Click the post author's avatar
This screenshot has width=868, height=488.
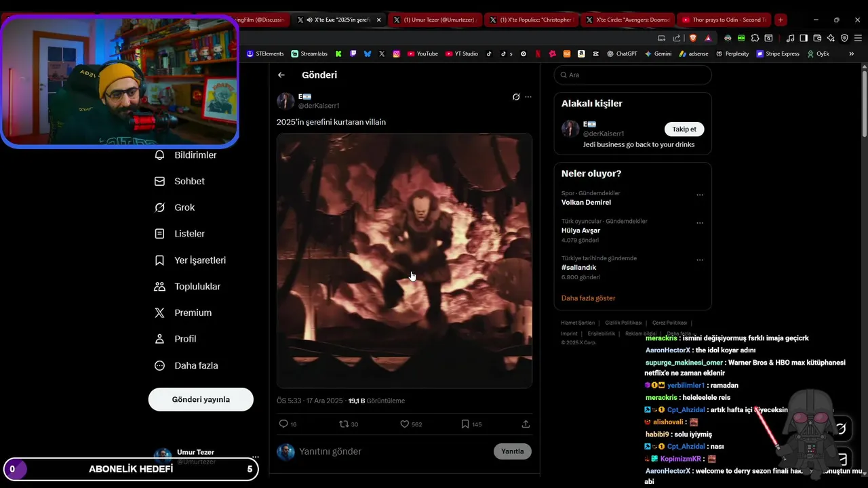click(285, 101)
